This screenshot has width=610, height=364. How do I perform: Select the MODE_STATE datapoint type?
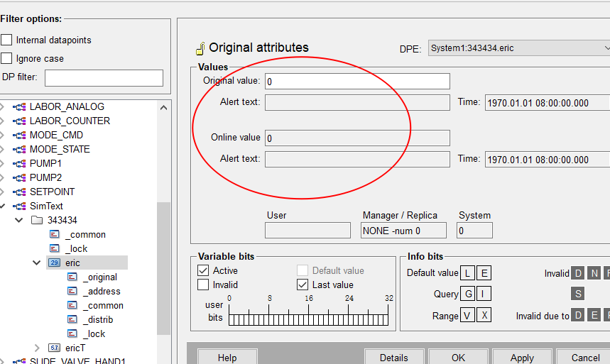(x=60, y=149)
